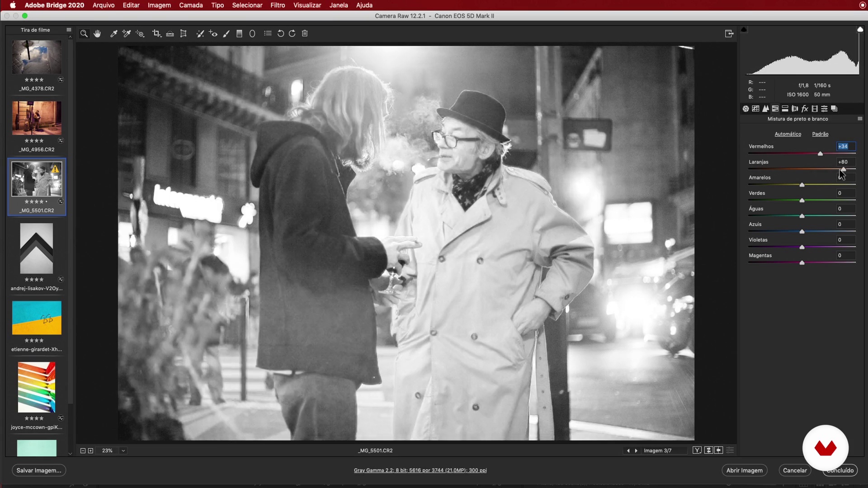Select the White Balance eyedropper tool

point(114,33)
